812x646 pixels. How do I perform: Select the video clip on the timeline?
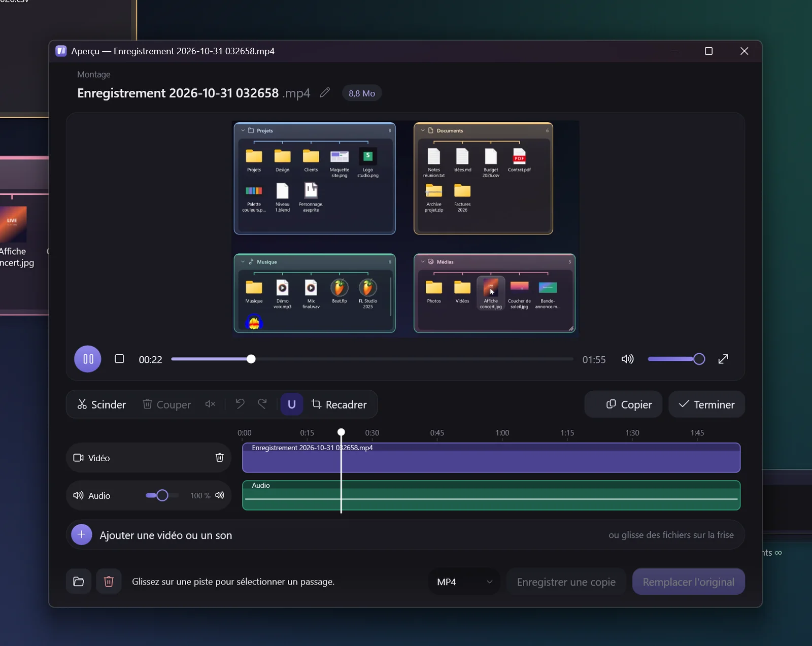click(x=491, y=458)
